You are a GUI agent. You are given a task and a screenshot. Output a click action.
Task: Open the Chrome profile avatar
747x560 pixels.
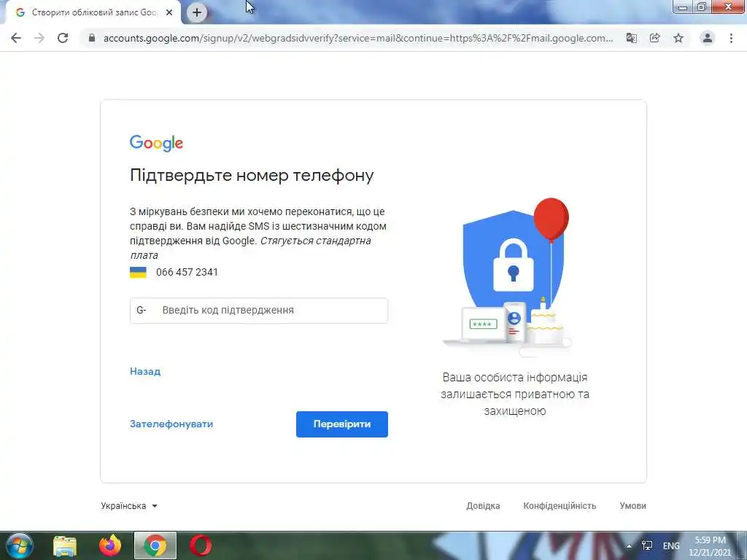click(708, 38)
